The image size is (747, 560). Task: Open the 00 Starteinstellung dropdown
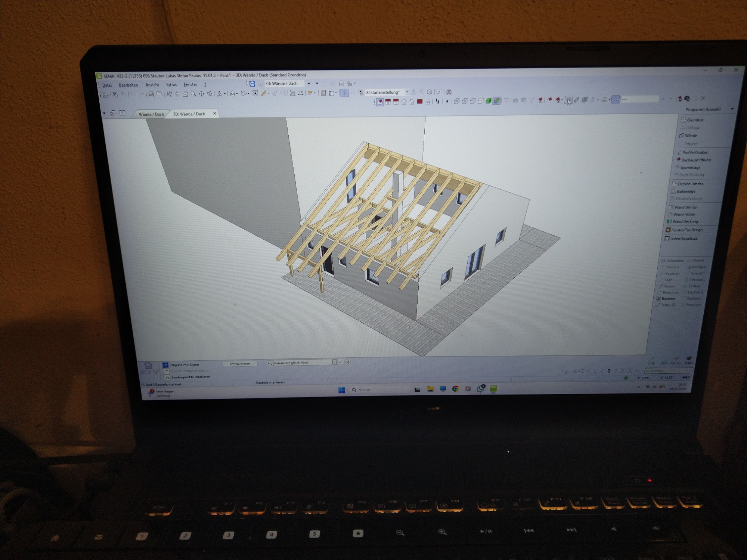pyautogui.click(x=407, y=92)
